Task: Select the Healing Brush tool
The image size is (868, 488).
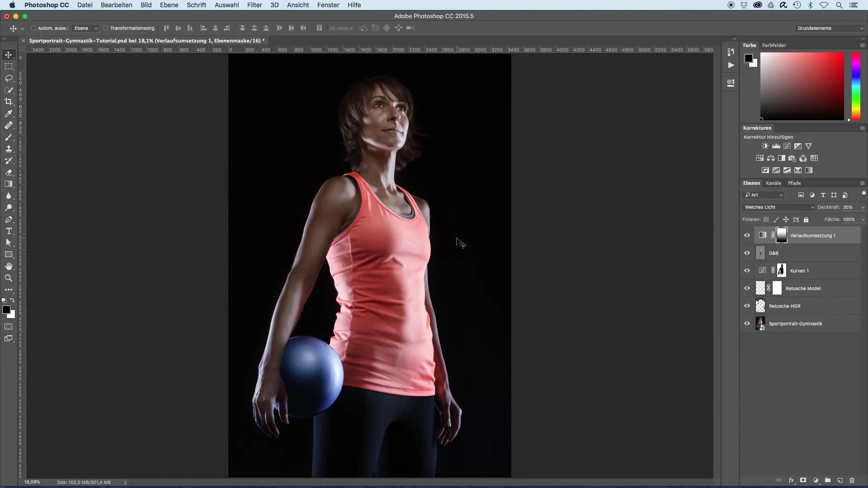Action: point(9,125)
